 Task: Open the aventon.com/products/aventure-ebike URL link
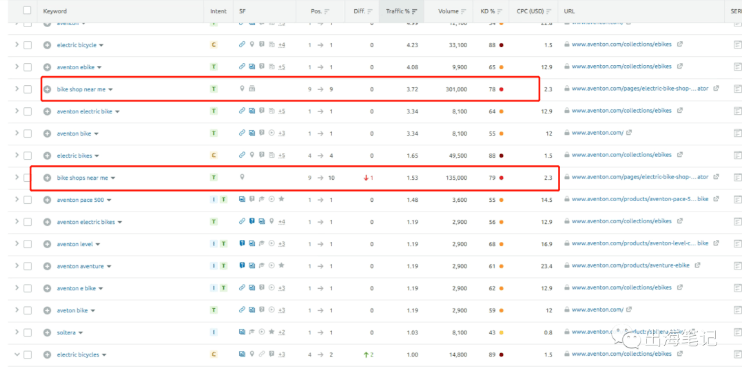630,265
